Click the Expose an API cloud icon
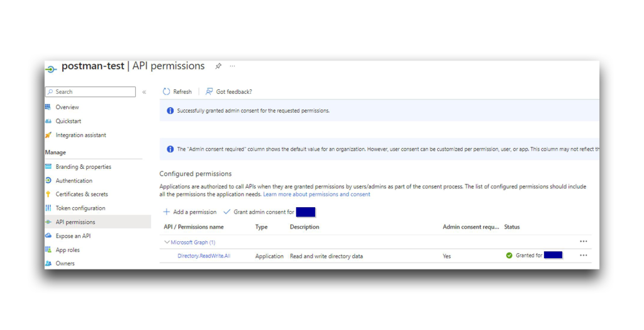This screenshot has width=644, height=330. (48, 236)
